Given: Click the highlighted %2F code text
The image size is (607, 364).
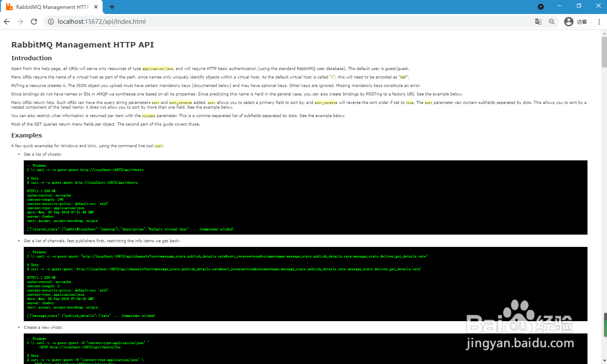Looking at the screenshot, I should coord(403,77).
